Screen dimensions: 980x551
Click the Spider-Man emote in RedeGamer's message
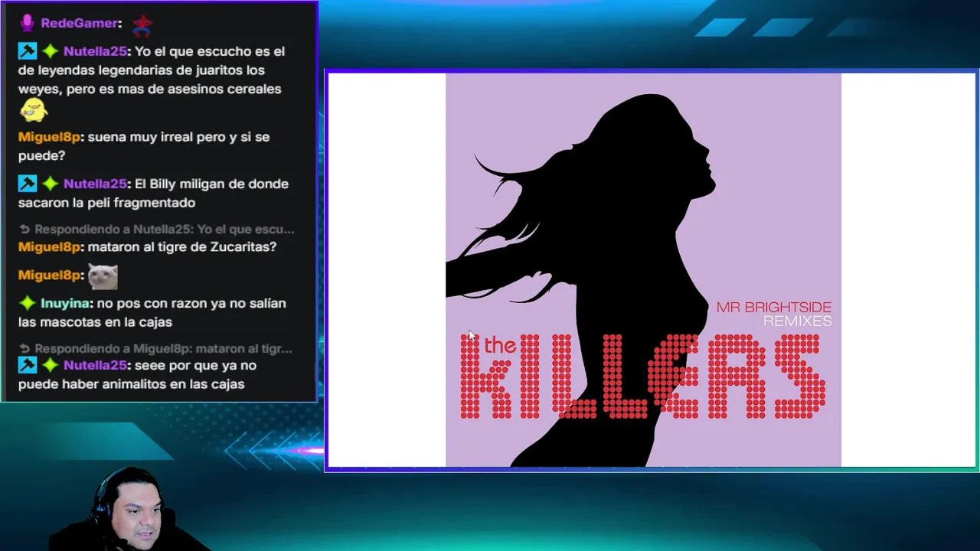[142, 24]
